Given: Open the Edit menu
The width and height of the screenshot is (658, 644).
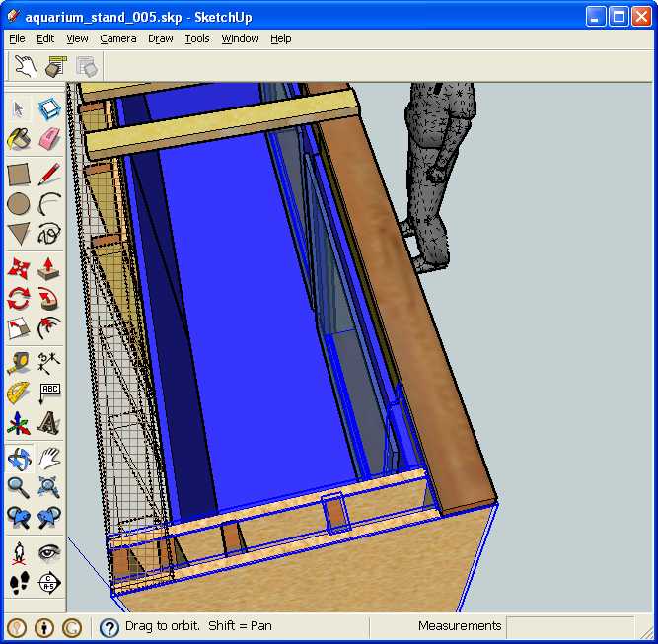Looking at the screenshot, I should point(45,38).
